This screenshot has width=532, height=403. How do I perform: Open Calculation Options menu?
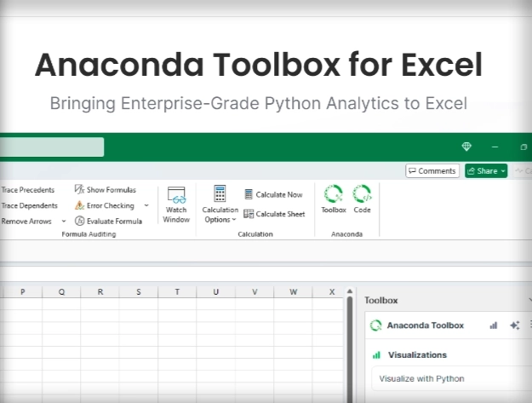220,204
